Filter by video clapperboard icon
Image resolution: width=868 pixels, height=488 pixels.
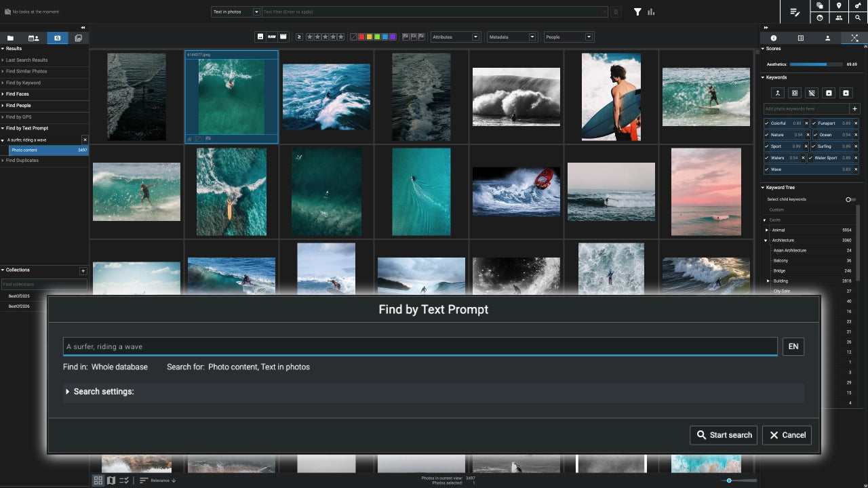coord(283,37)
